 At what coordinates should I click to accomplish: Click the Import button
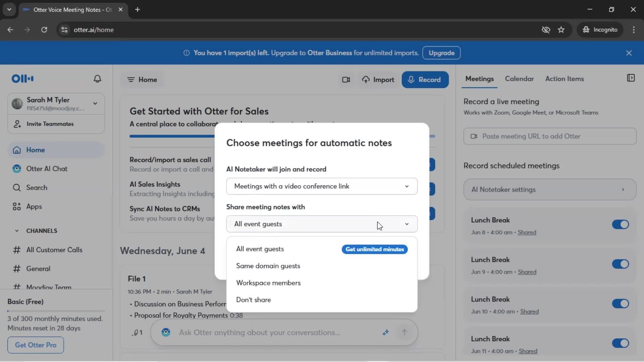(378, 80)
